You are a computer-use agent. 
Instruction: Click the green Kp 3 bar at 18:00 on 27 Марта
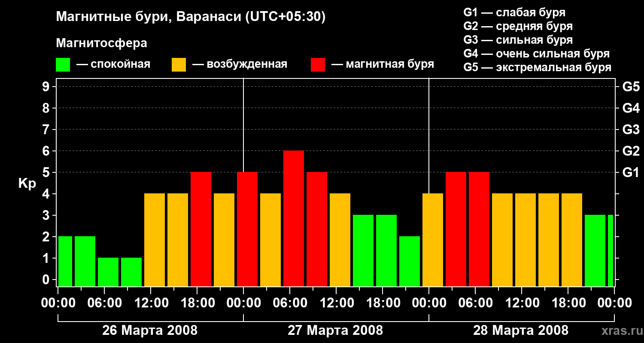pyautogui.click(x=386, y=251)
